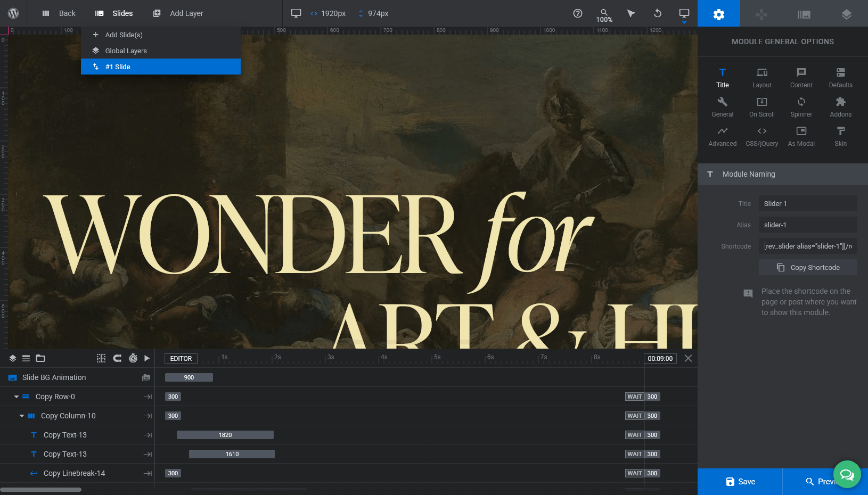868x495 pixels.
Task: Open the WordPress logo menu
Action: click(13, 13)
